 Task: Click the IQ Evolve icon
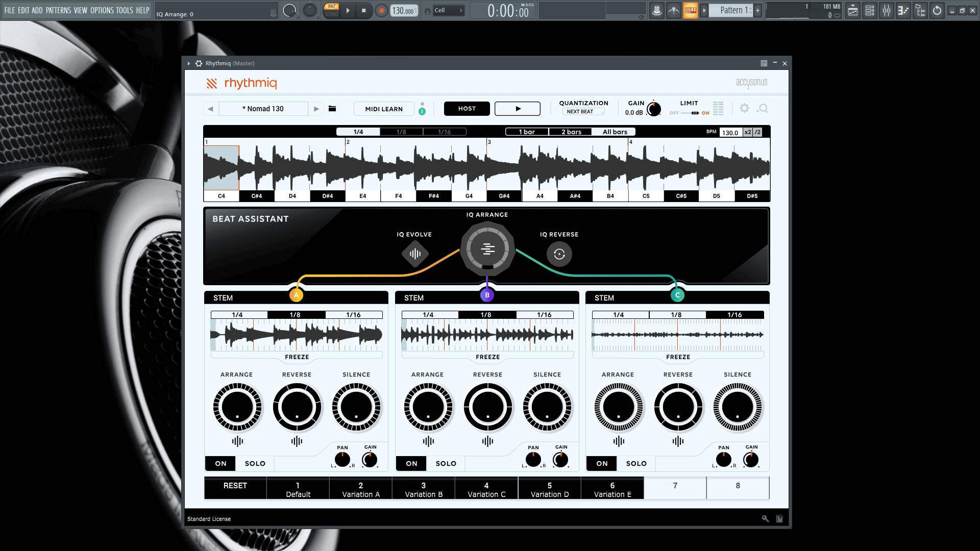(415, 254)
